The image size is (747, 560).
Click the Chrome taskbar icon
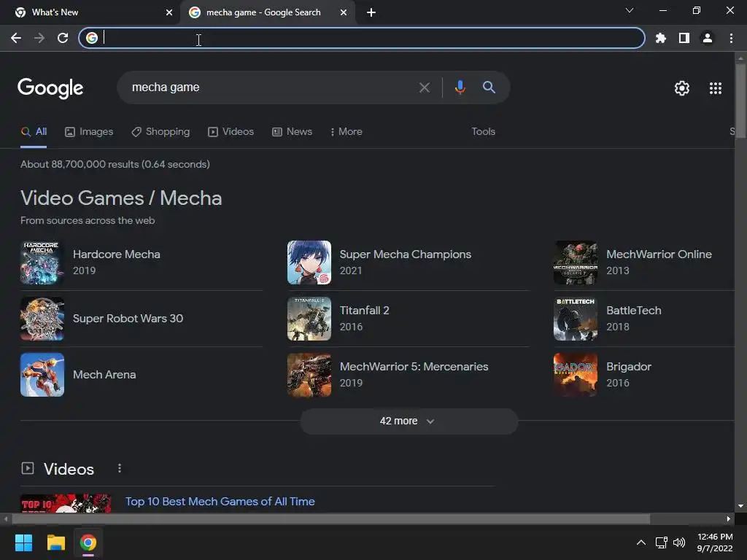[88, 542]
